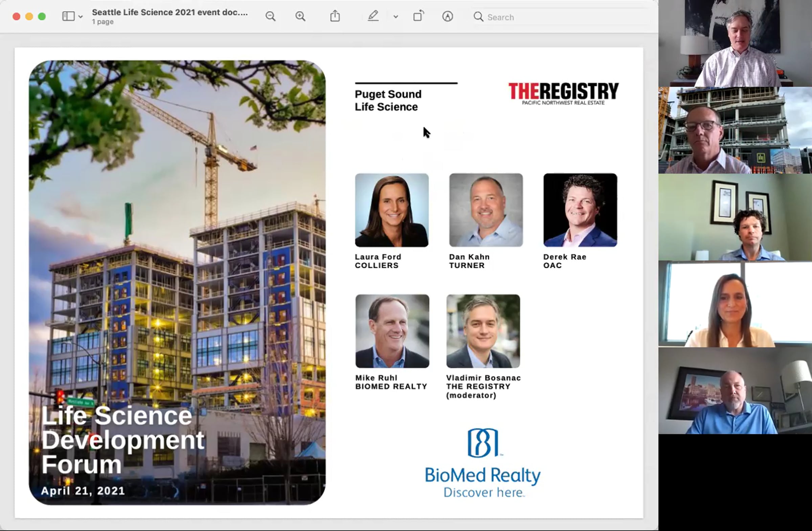Click the zoom in magnifier icon
The width and height of the screenshot is (812, 531).
(300, 16)
